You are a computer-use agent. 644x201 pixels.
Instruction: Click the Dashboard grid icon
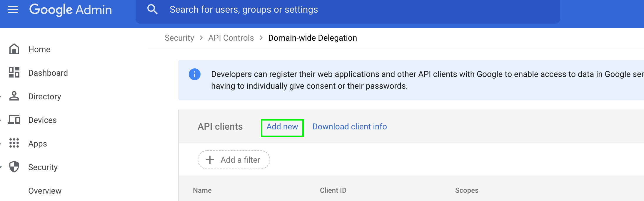click(14, 73)
